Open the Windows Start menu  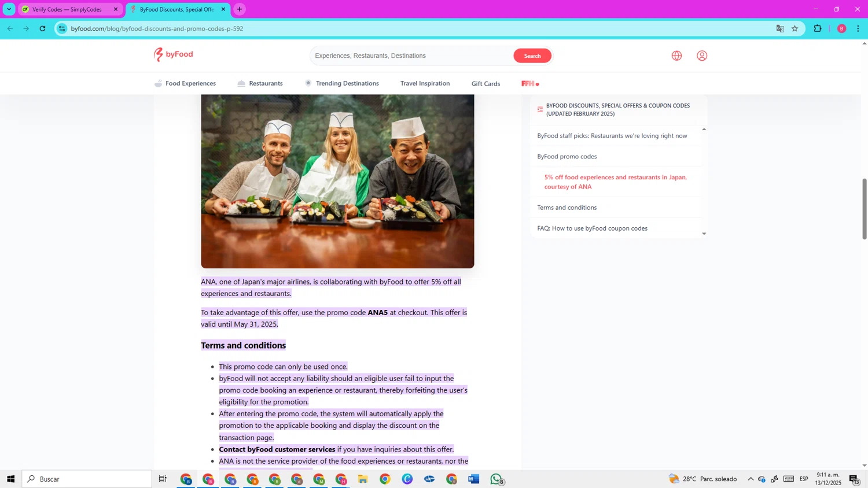(x=10, y=479)
